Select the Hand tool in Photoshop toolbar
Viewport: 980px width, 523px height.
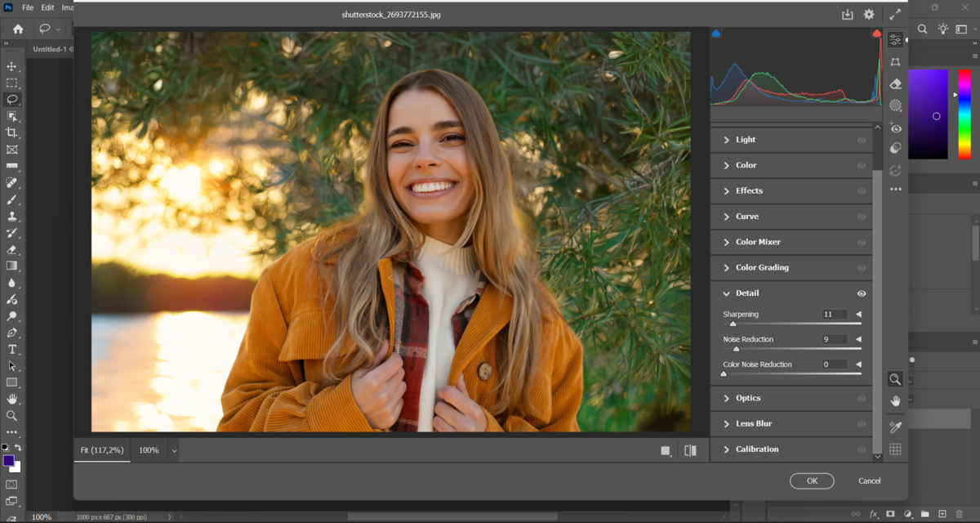11,399
